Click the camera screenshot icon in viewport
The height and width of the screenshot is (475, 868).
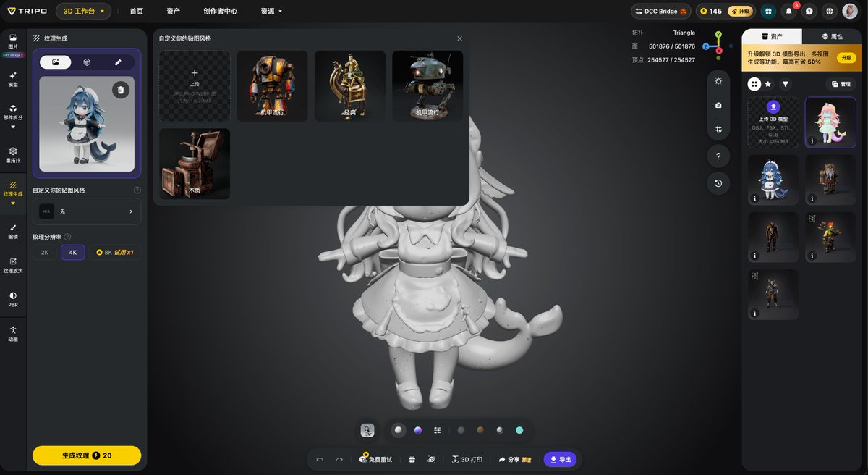pos(718,105)
